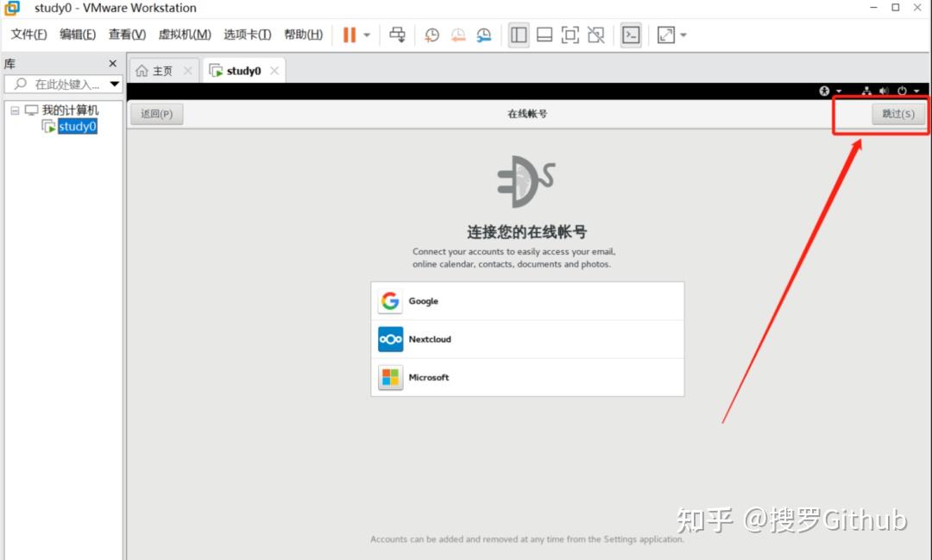Take a snapshot of this VM

click(431, 35)
